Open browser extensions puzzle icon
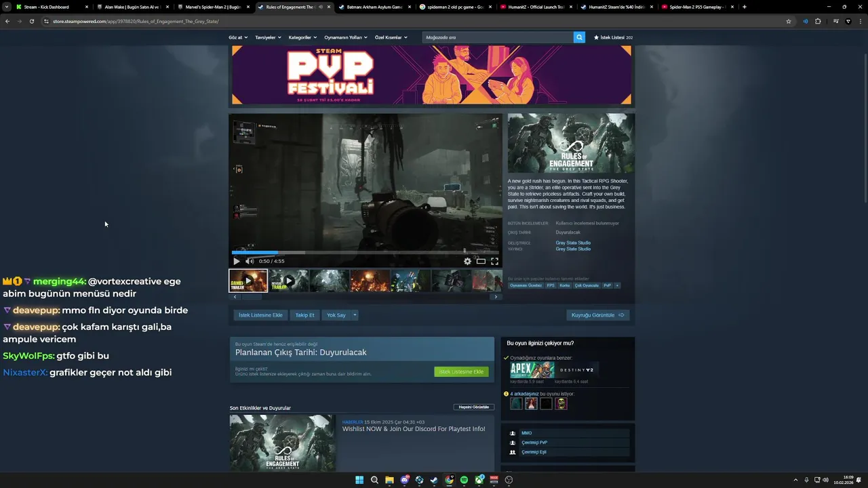868x488 pixels. (818, 21)
